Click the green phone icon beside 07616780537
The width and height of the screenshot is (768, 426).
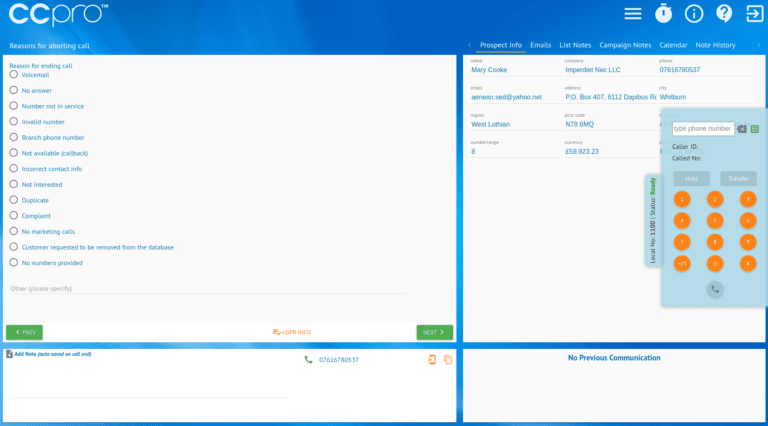pyautogui.click(x=308, y=360)
